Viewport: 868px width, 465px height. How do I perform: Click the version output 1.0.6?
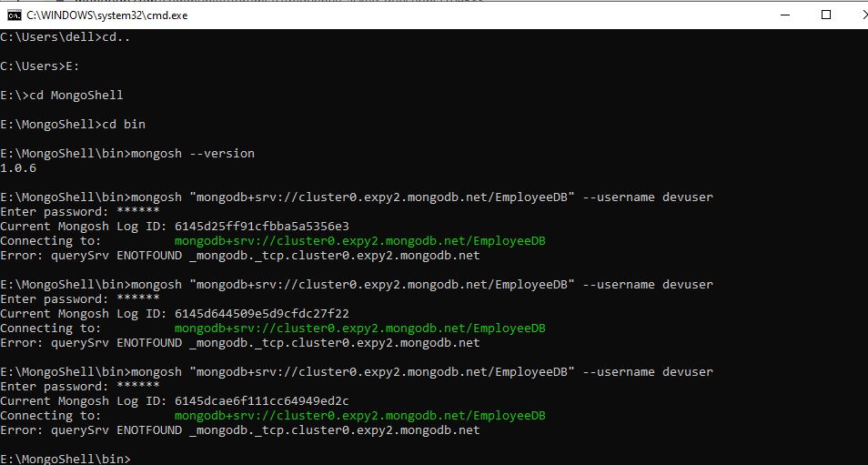pyautogui.click(x=18, y=167)
